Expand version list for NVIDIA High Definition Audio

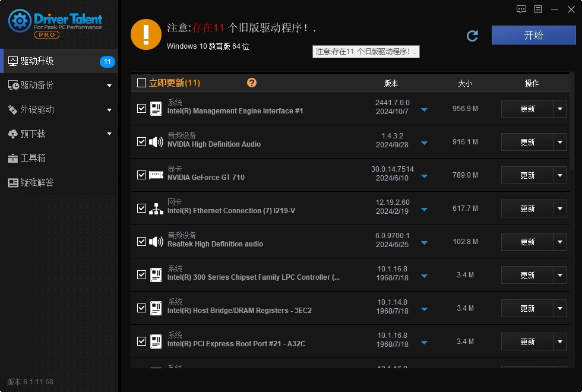point(424,143)
